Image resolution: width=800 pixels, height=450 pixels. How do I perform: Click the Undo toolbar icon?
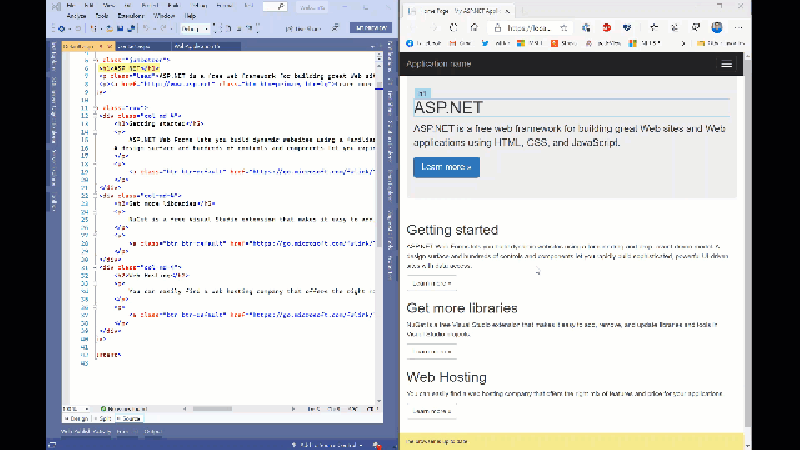146,29
